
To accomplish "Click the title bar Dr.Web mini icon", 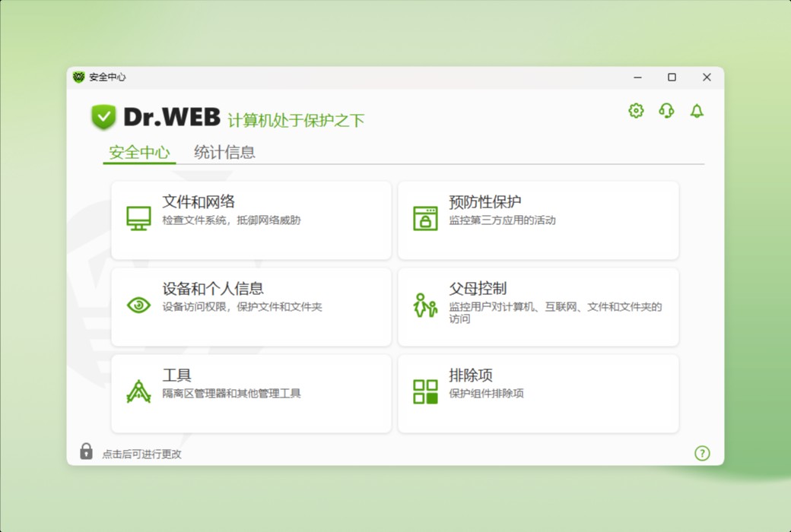I will (x=79, y=77).
